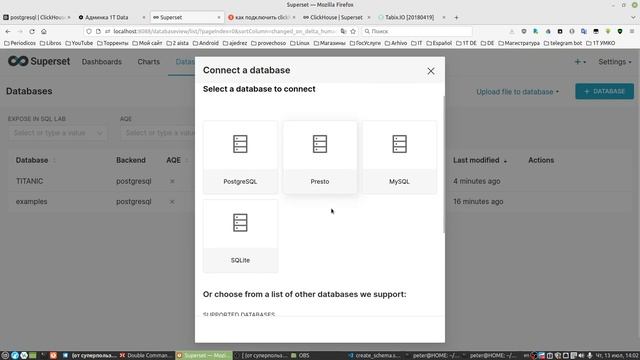Open the plus menu in Superset navbar

pyautogui.click(x=580, y=62)
